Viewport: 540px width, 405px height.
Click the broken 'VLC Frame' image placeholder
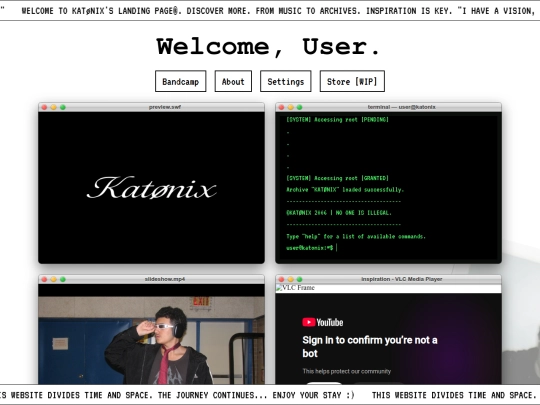coord(295,288)
